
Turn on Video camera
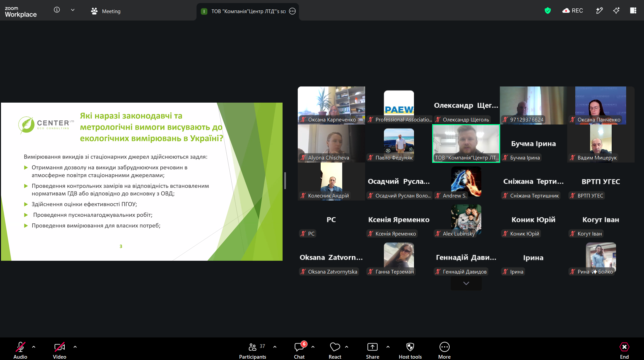tap(60, 350)
